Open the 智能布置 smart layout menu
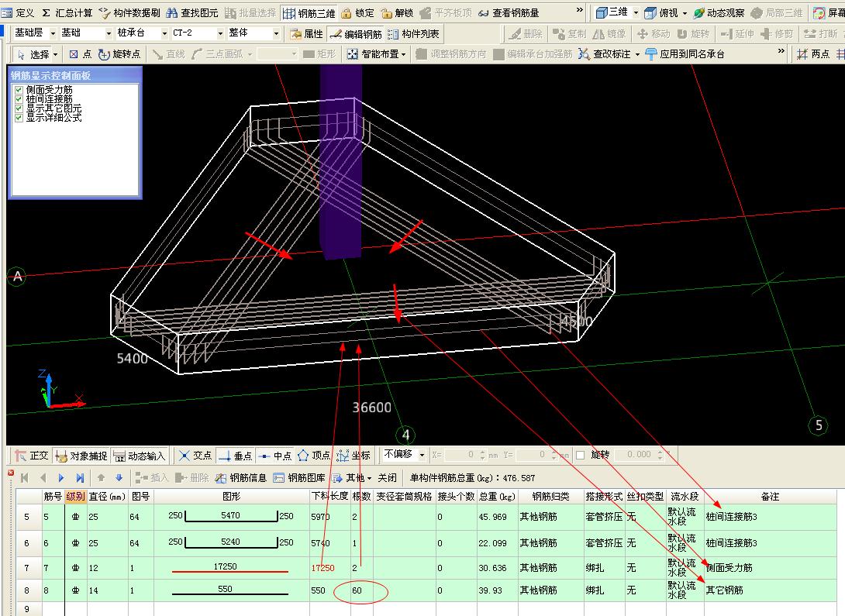This screenshot has width=845, height=616. [377, 54]
